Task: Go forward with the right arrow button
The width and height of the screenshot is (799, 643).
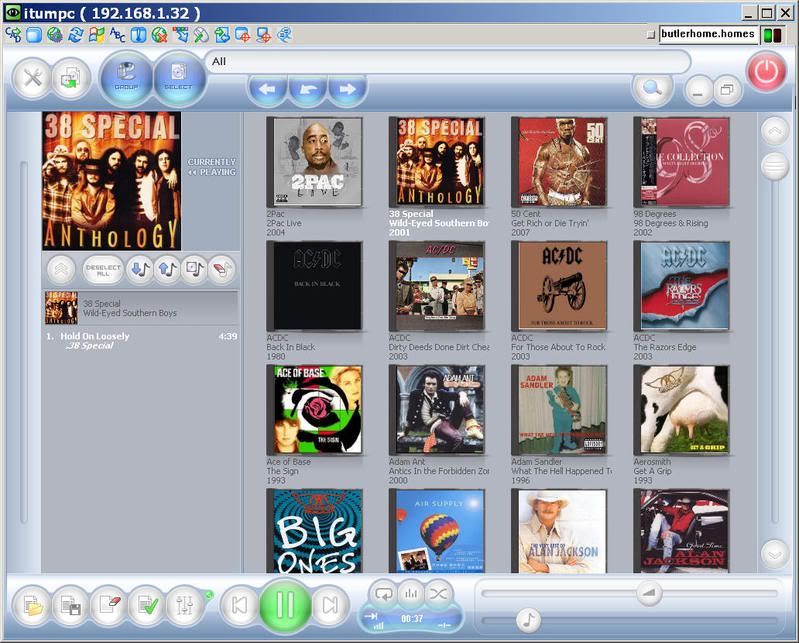Action: click(347, 90)
